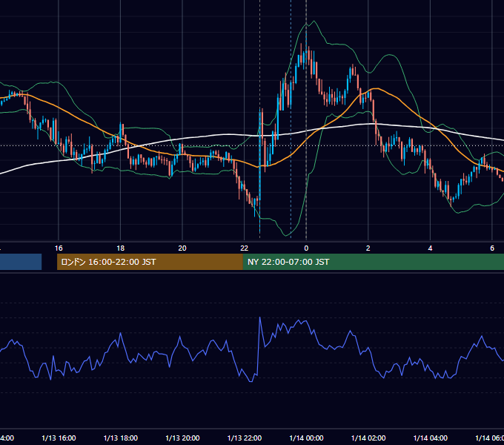This screenshot has height=445, width=504.
Task: Click the '2' hour label on price chart axis
Action: pos(368,248)
